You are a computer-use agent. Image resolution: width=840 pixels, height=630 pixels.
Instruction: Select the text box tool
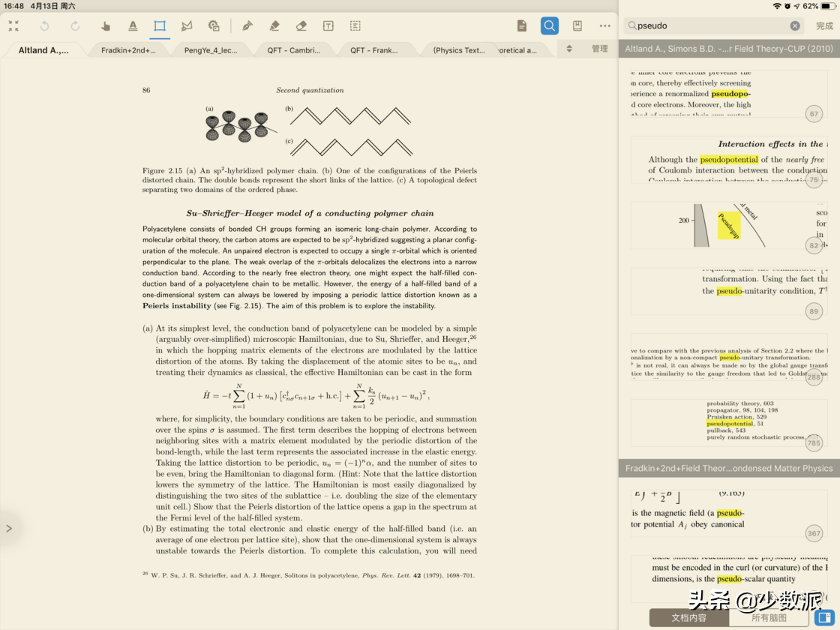point(328,25)
